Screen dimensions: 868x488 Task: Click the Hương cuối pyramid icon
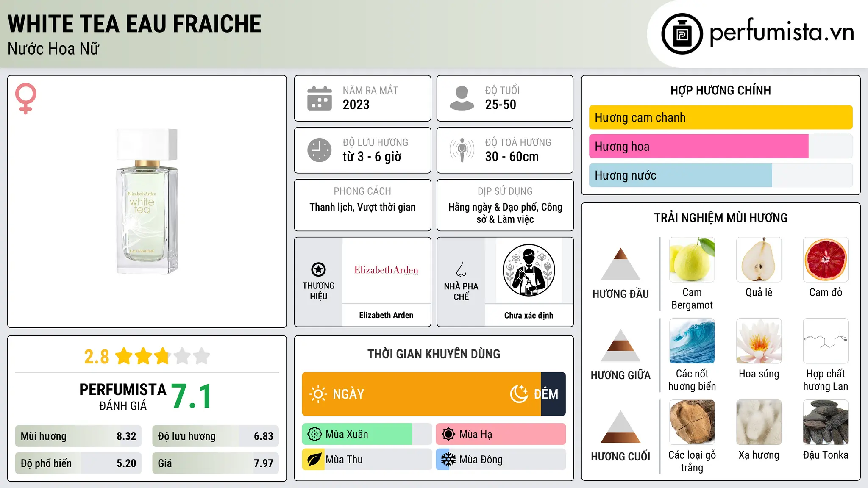pos(620,427)
